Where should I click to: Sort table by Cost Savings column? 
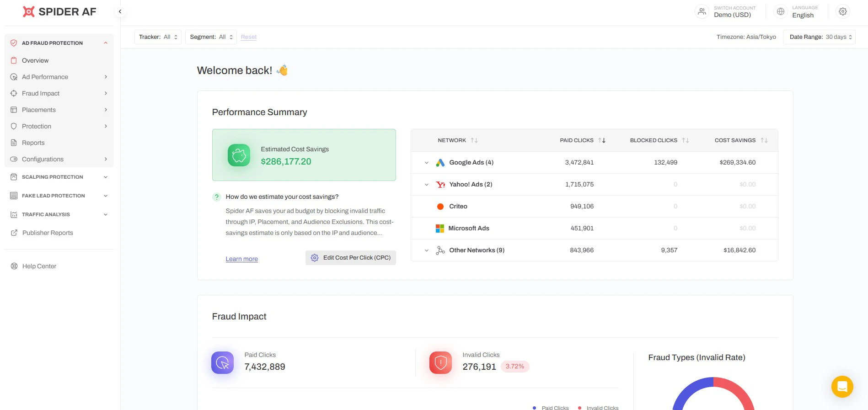tap(764, 140)
